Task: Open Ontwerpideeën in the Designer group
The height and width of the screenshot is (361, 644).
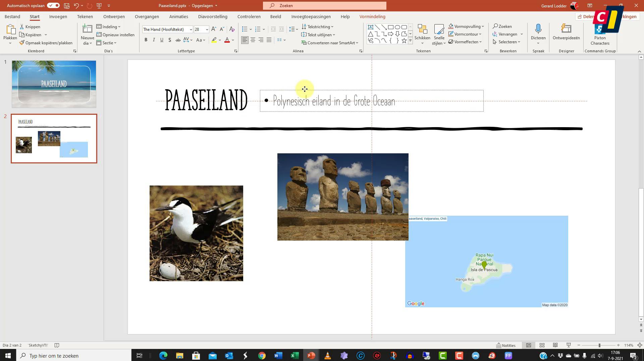Action: (566, 32)
